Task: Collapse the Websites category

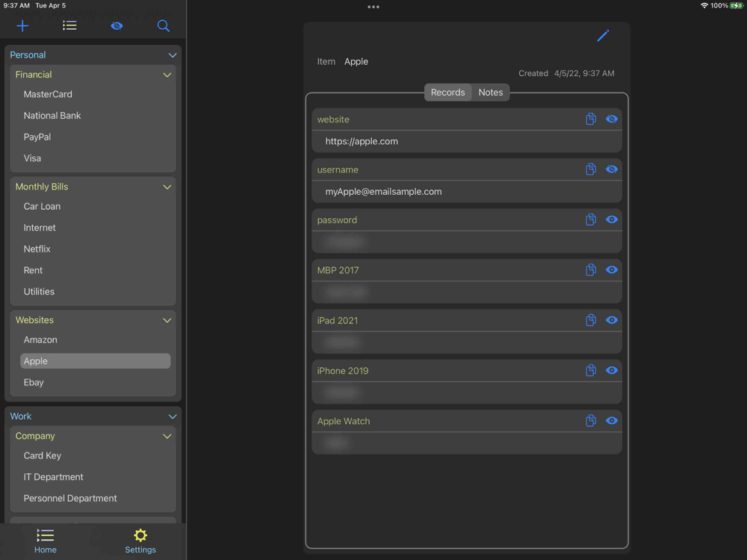Action: (x=167, y=320)
